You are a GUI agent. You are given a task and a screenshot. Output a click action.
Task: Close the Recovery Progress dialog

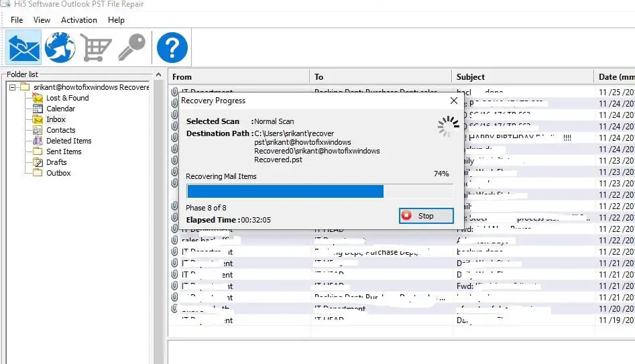[x=454, y=101]
